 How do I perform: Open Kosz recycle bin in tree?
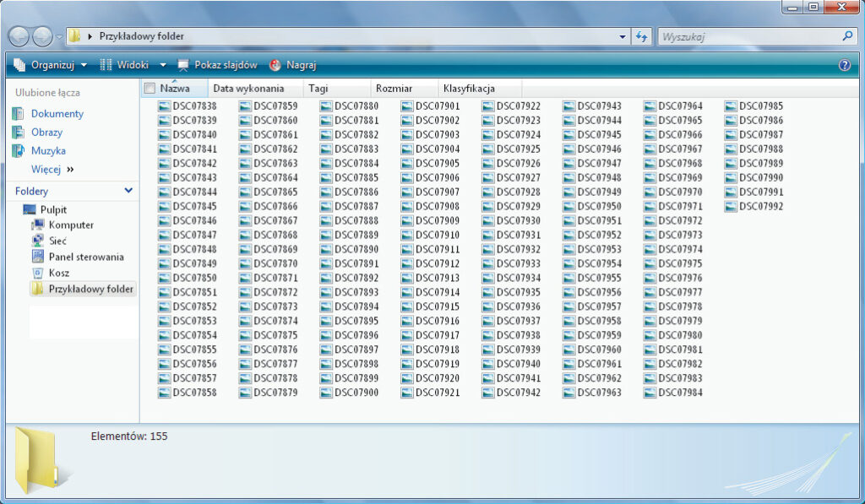(58, 273)
